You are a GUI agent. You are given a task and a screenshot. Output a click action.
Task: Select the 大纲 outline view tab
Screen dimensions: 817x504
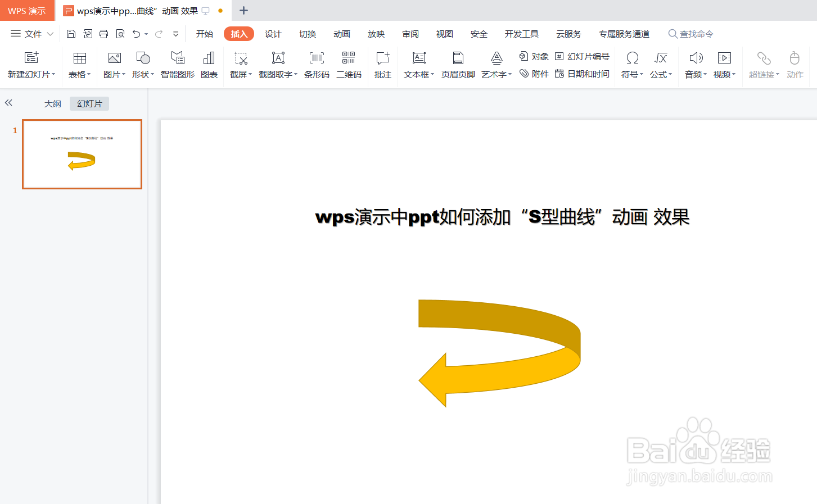point(53,103)
